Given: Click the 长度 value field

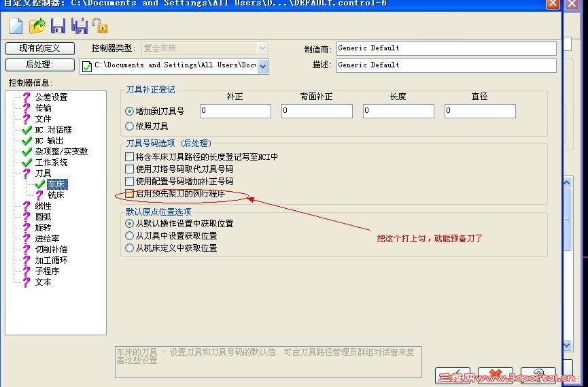Looking at the screenshot, I should 398,111.
